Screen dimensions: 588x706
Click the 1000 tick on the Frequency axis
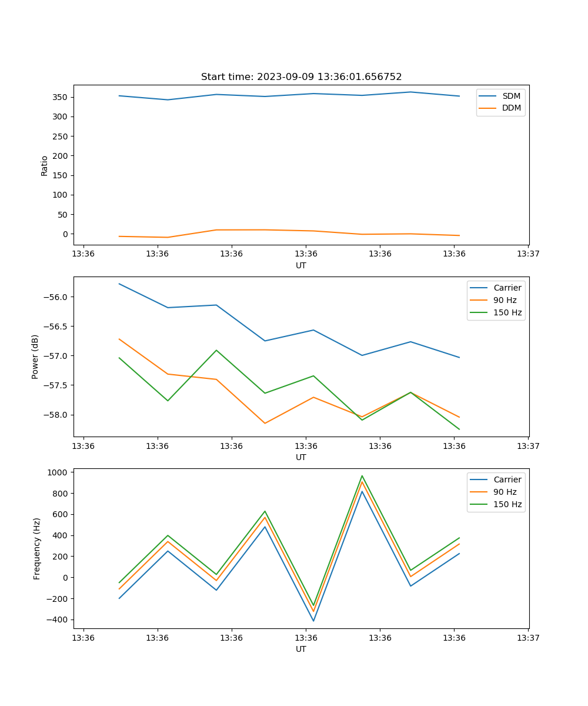58,472
